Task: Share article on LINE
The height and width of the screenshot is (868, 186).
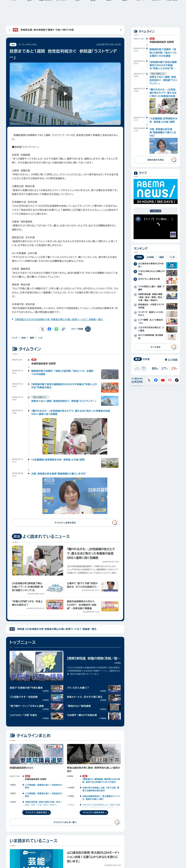Action: (56, 329)
